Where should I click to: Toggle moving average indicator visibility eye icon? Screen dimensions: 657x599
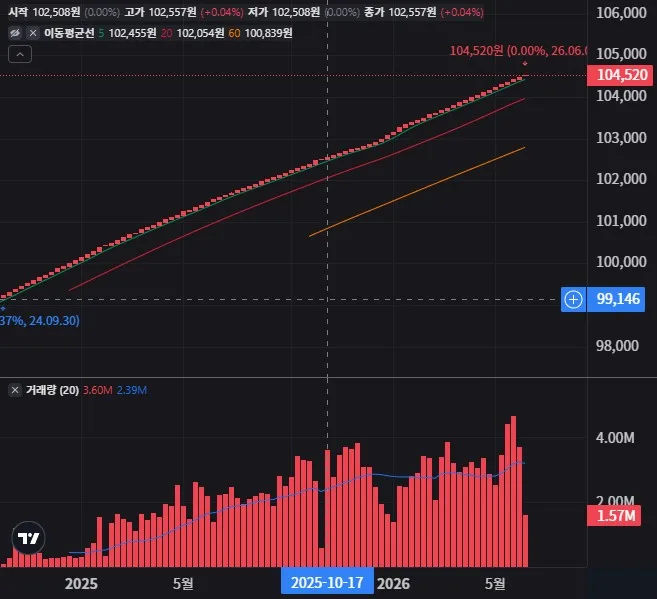click(15, 33)
